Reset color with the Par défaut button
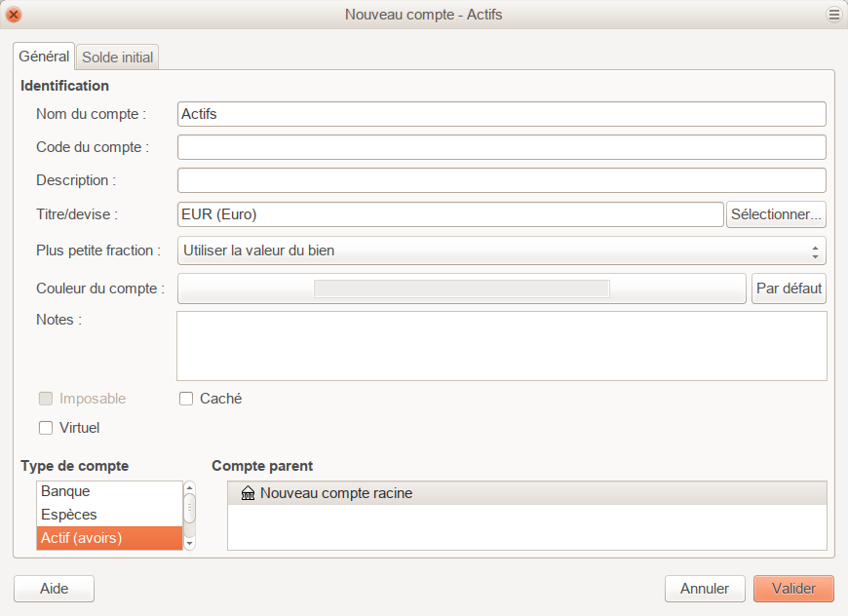This screenshot has height=616, width=848. pyautogui.click(x=789, y=289)
